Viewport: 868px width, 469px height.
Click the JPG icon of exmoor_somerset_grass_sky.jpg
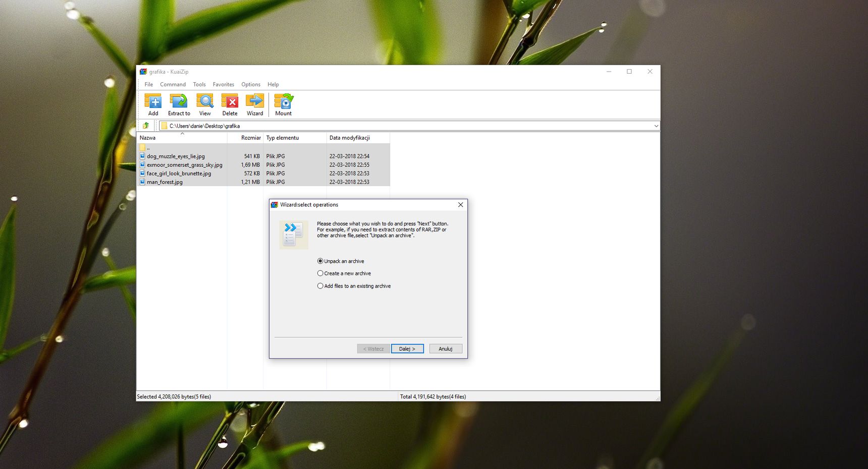pyautogui.click(x=142, y=165)
